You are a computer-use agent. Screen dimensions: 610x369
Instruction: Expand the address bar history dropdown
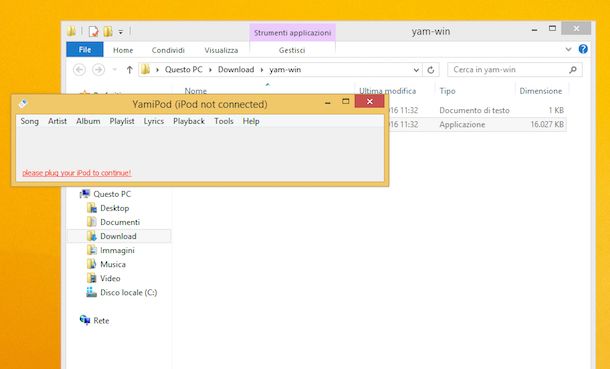click(416, 70)
